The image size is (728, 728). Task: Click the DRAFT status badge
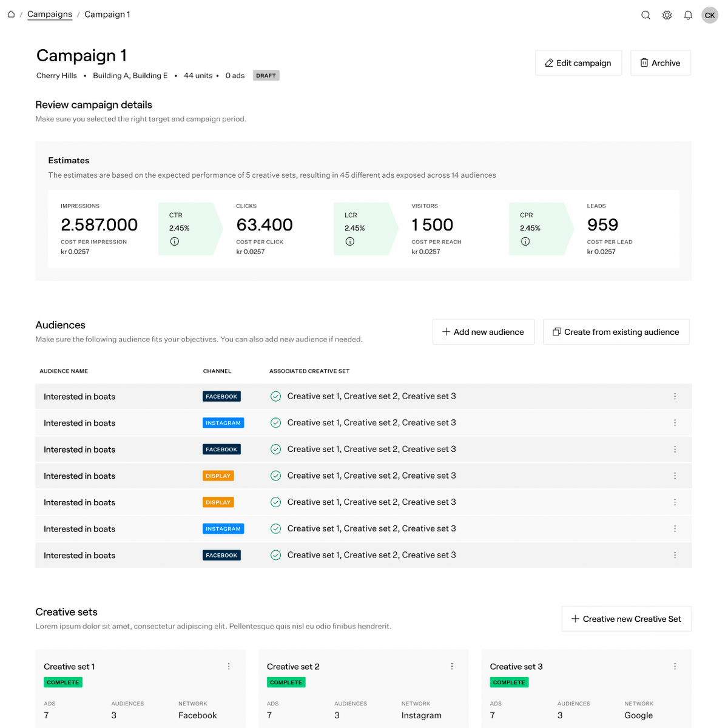[266, 76]
